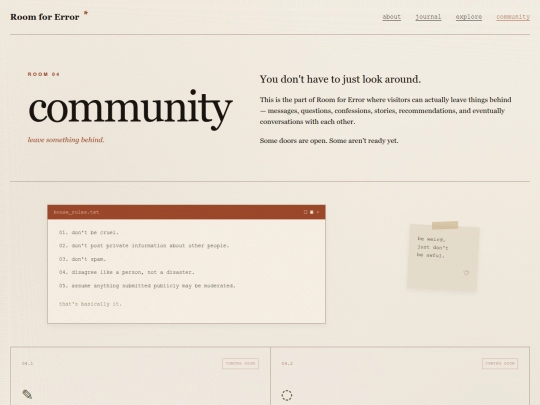Click the "leave something behind." tagline

(66, 139)
